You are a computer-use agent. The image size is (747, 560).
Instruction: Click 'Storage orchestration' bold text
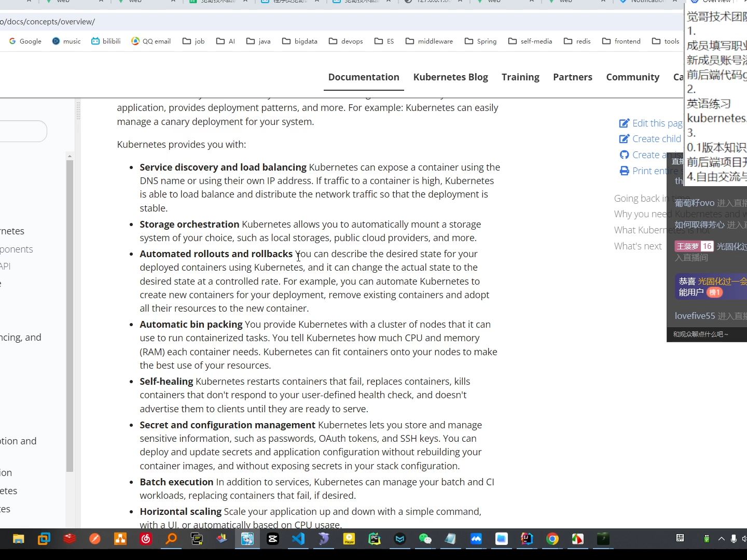(189, 225)
